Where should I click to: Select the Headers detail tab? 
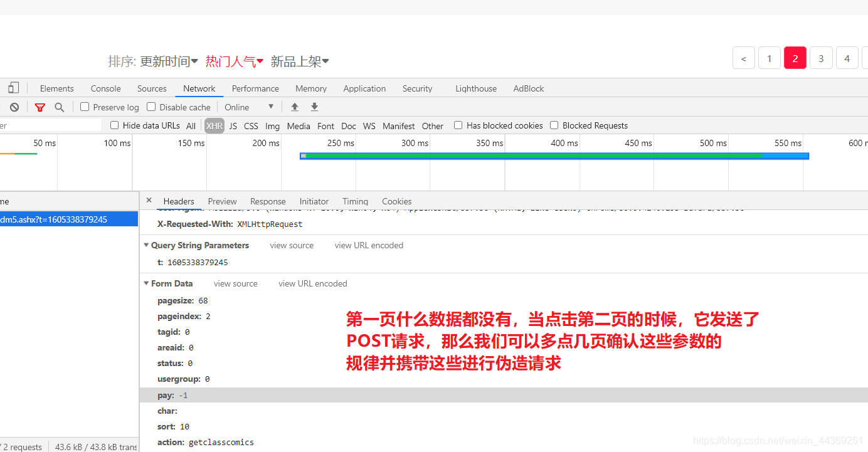(179, 201)
